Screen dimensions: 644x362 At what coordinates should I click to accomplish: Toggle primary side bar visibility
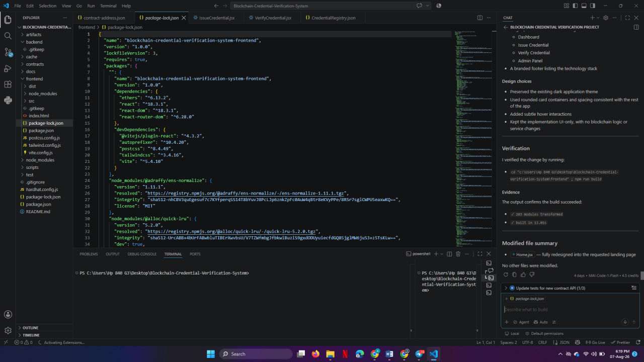pyautogui.click(x=576, y=6)
